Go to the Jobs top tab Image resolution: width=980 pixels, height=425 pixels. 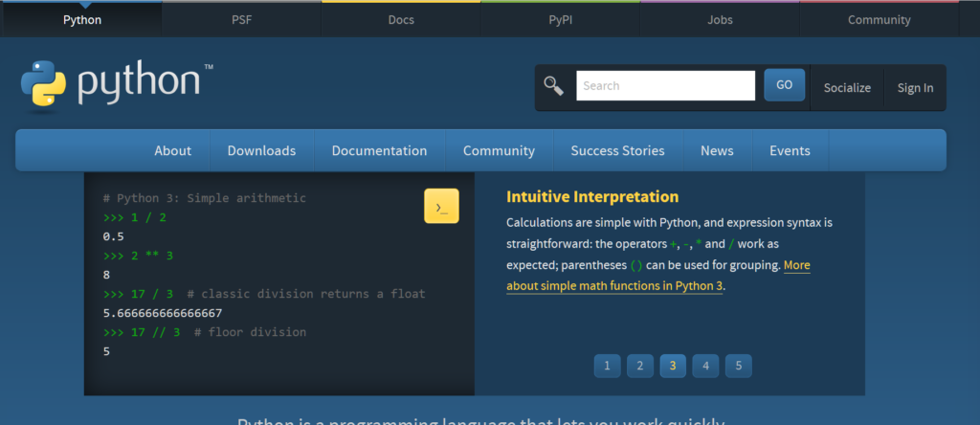click(720, 19)
